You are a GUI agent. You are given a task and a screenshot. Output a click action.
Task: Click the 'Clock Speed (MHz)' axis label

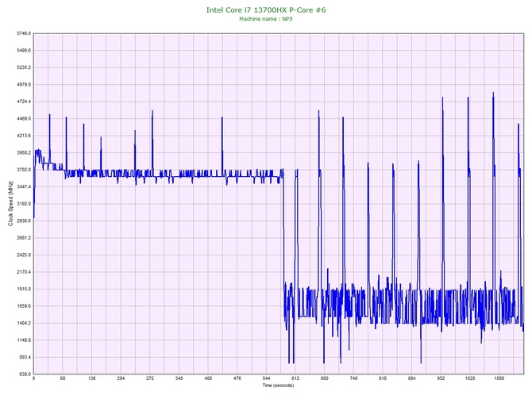pos(10,204)
